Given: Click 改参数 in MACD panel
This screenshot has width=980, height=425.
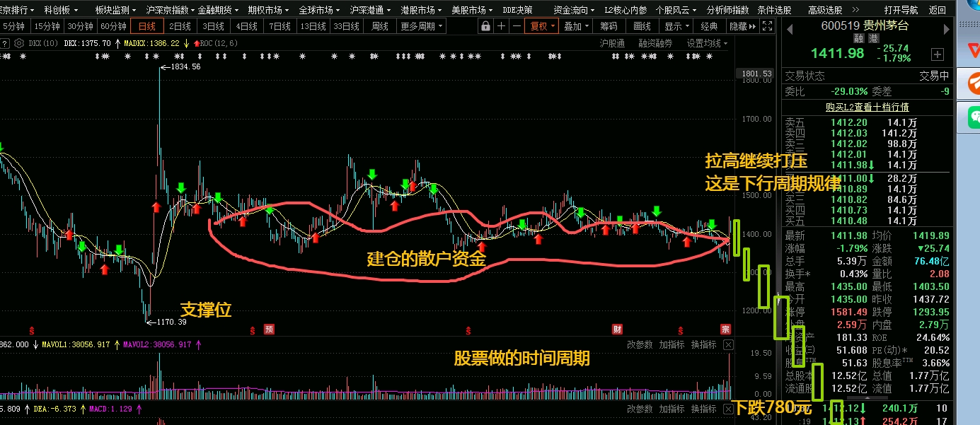Looking at the screenshot, I should pos(640,409).
